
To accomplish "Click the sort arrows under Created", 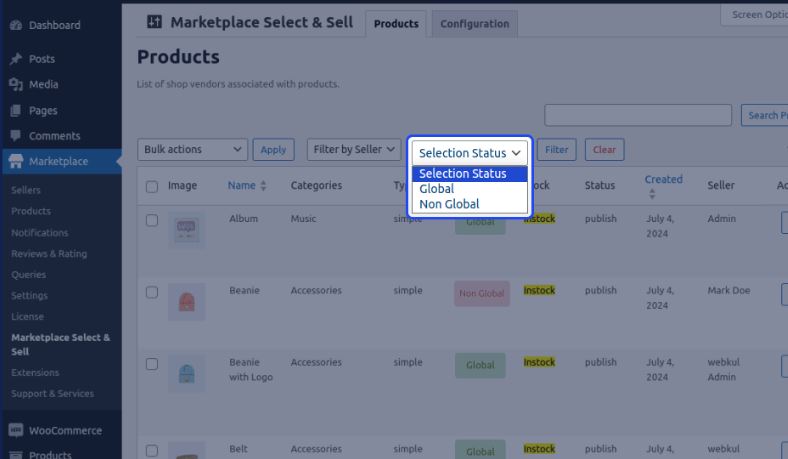I will [652, 194].
